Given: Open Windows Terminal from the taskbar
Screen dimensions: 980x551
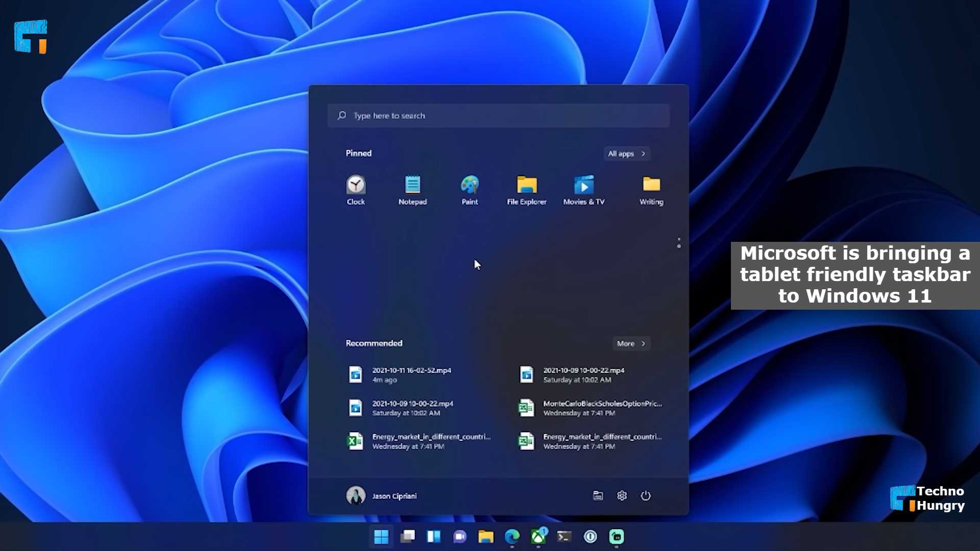Looking at the screenshot, I should click(x=565, y=536).
